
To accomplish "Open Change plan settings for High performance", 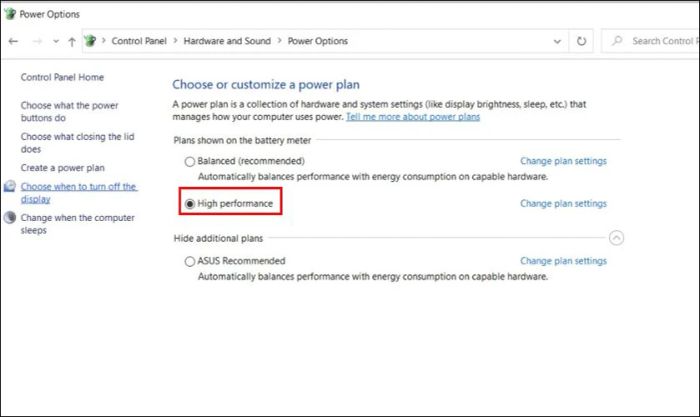I will 563,204.
